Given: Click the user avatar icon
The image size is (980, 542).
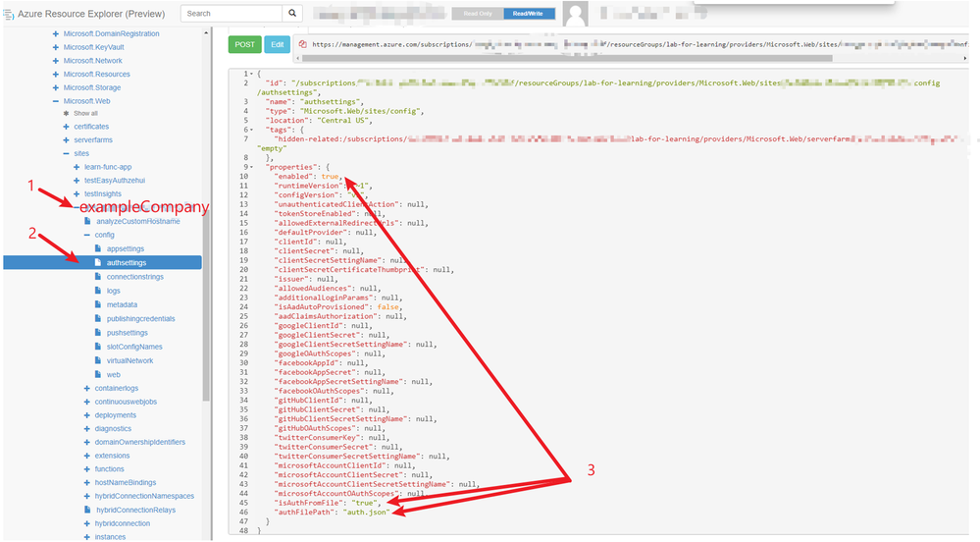Looking at the screenshot, I should [x=575, y=14].
